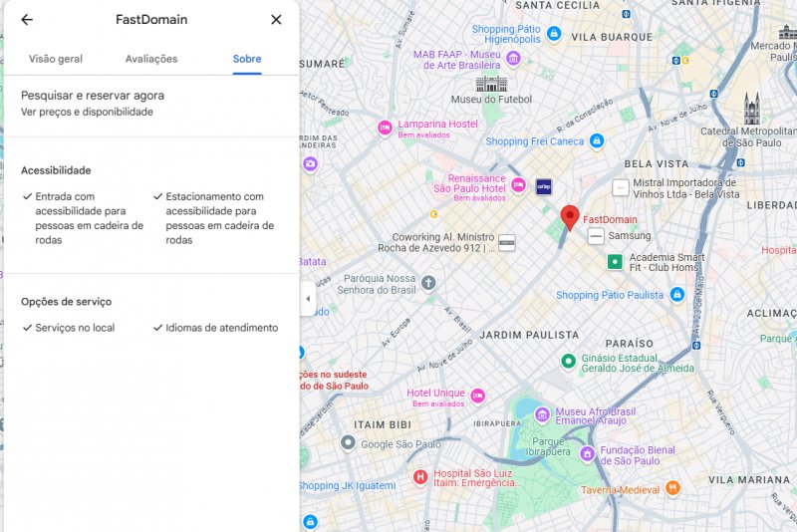Select Google São Paulo pin icon

click(x=348, y=443)
